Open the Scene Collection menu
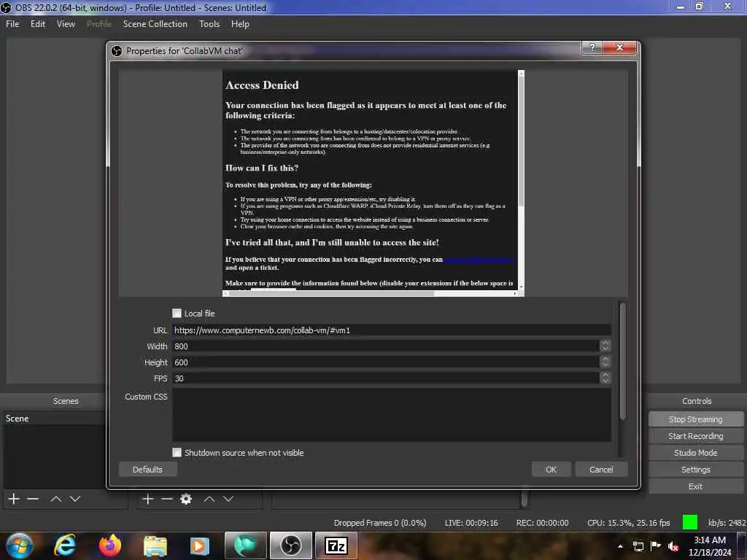747x560 pixels. 155,24
